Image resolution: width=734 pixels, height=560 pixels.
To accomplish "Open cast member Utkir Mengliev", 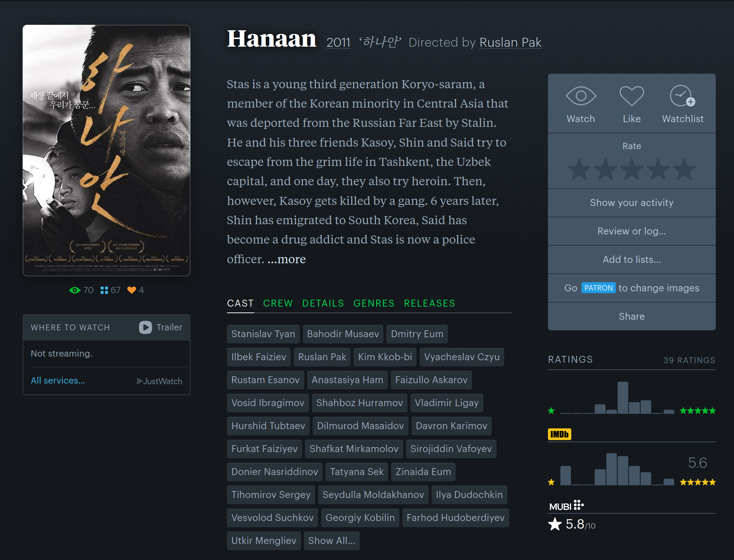I will 264,541.
